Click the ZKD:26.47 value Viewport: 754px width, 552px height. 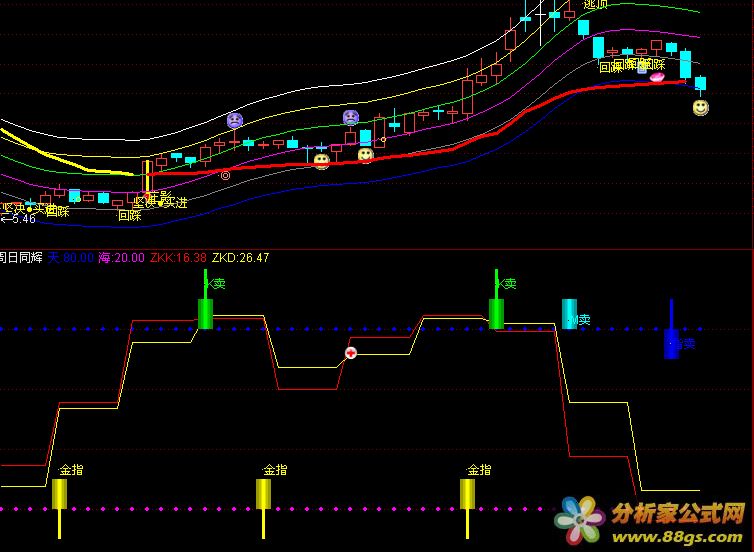[240, 257]
